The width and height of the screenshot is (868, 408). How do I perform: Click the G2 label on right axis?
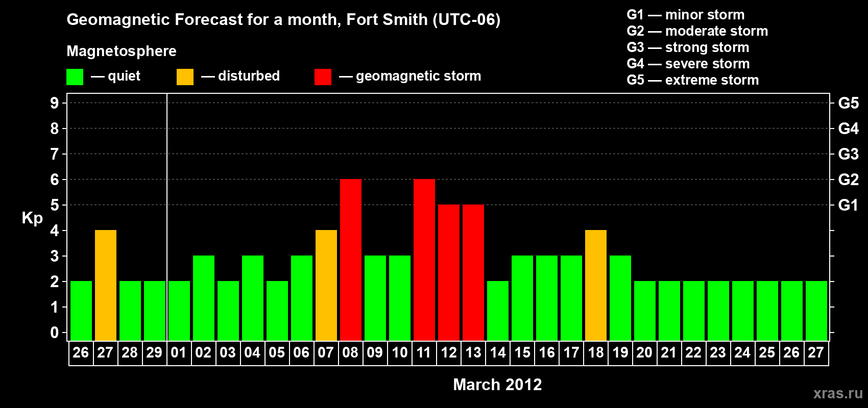click(849, 180)
